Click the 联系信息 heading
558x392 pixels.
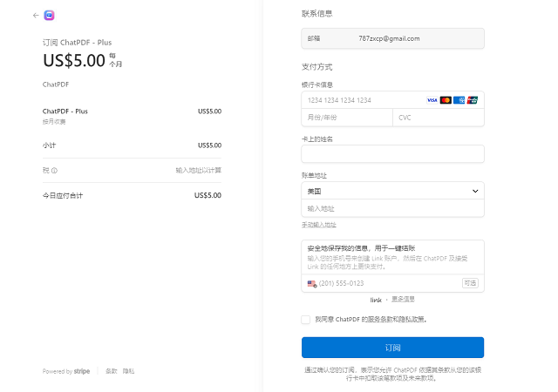click(317, 14)
